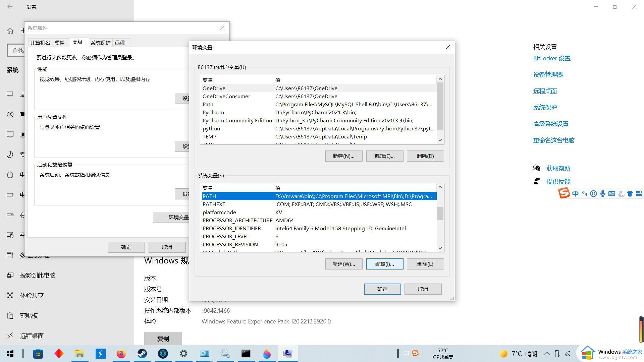Open the System Properties taskbar icon
The height and width of the screenshot is (362, 644).
287,354
